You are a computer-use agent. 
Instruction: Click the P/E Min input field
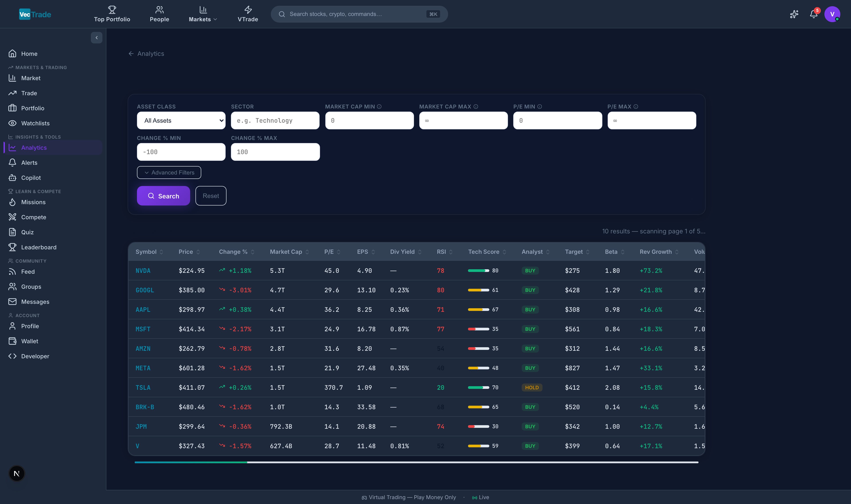point(558,120)
